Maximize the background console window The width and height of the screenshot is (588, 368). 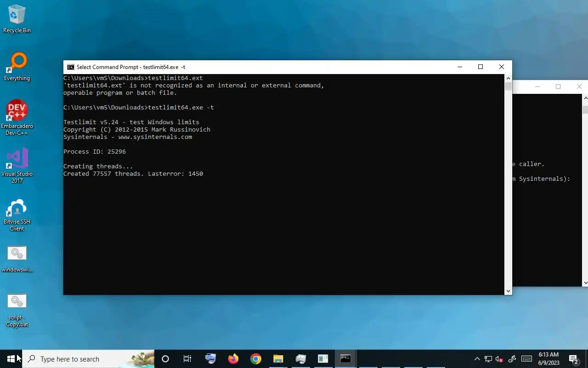(558, 86)
